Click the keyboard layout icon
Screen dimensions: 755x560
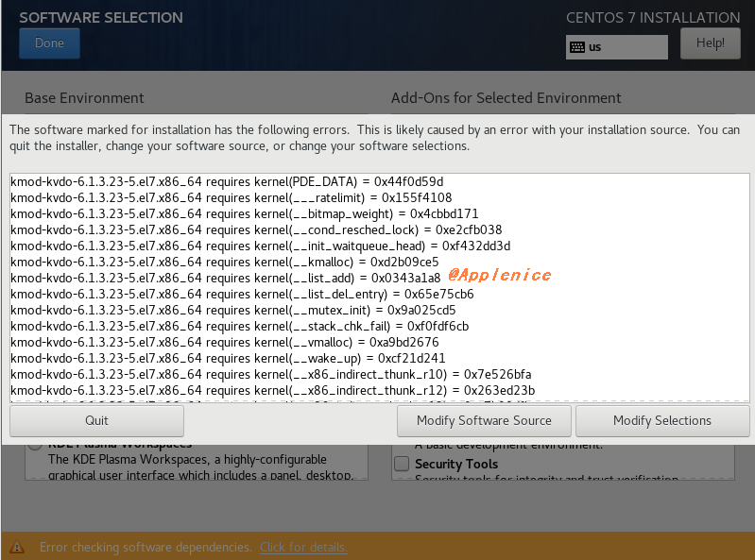point(576,47)
